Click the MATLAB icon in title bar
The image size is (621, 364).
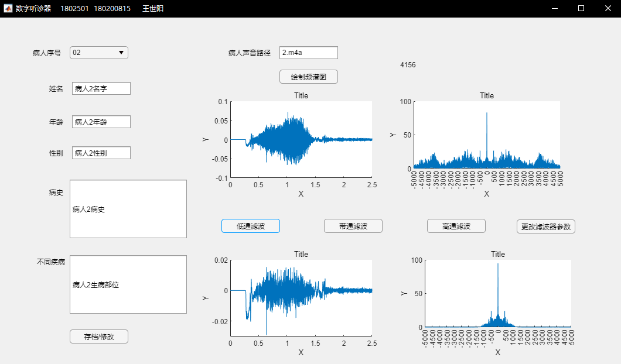click(8, 8)
